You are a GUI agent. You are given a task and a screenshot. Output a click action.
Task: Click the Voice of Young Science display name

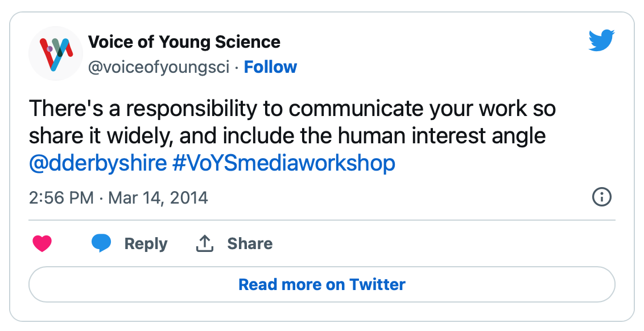coord(184,42)
